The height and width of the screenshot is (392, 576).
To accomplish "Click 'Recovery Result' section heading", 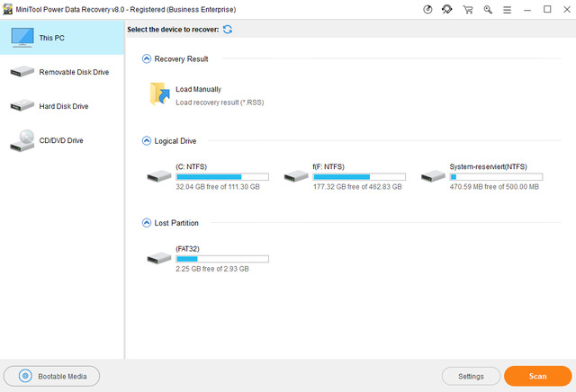I will 181,59.
